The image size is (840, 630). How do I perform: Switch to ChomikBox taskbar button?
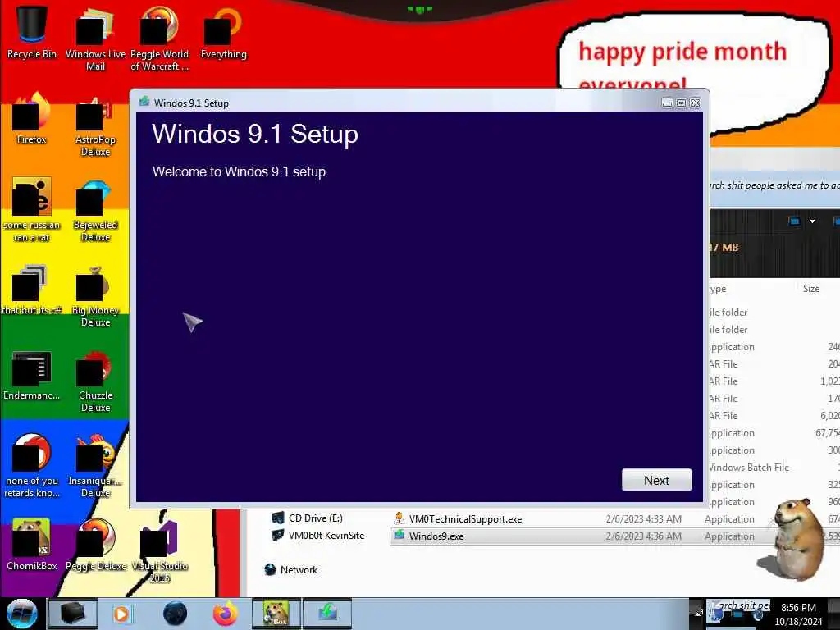(276, 614)
